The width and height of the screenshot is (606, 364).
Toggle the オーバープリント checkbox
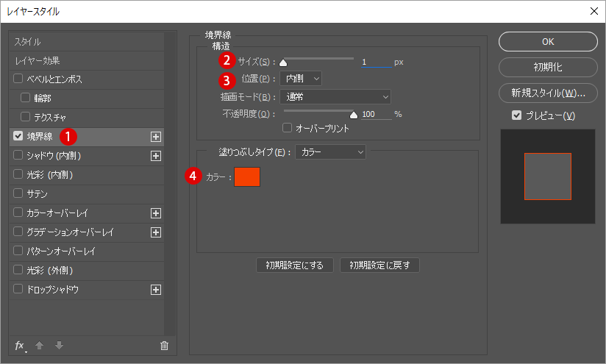coord(287,127)
